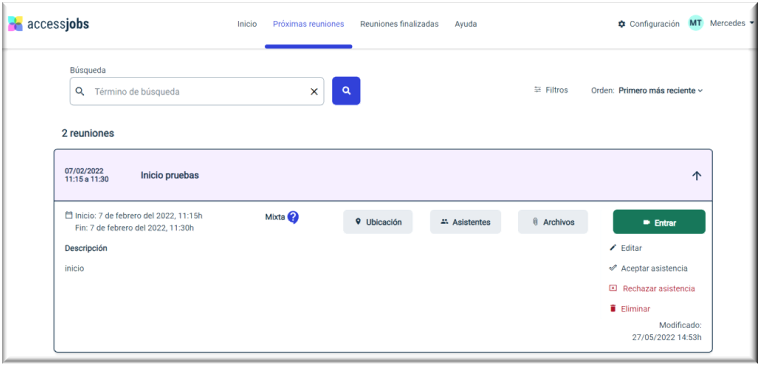Click the MT user avatar

pyautogui.click(x=696, y=23)
